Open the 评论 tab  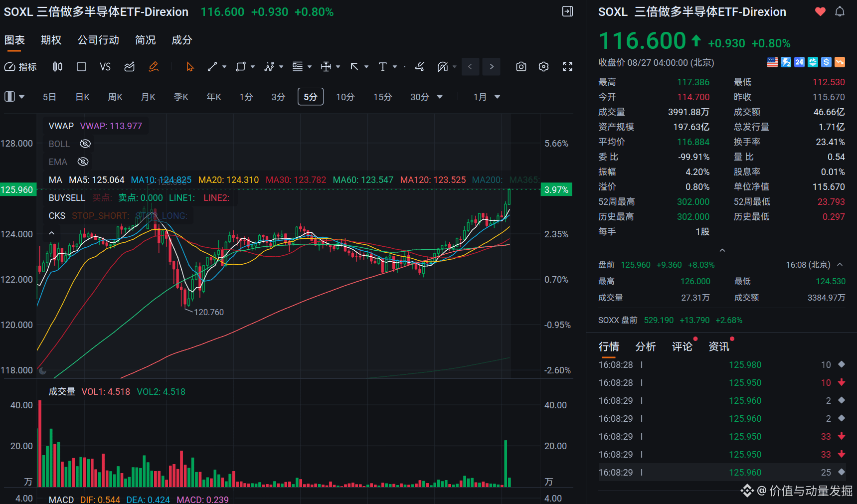(x=682, y=347)
